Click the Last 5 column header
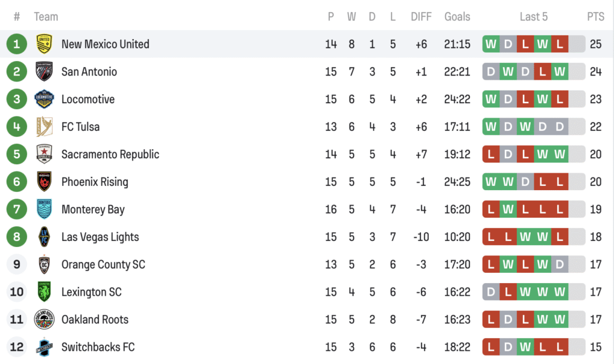The height and width of the screenshot is (364, 614). click(x=533, y=16)
